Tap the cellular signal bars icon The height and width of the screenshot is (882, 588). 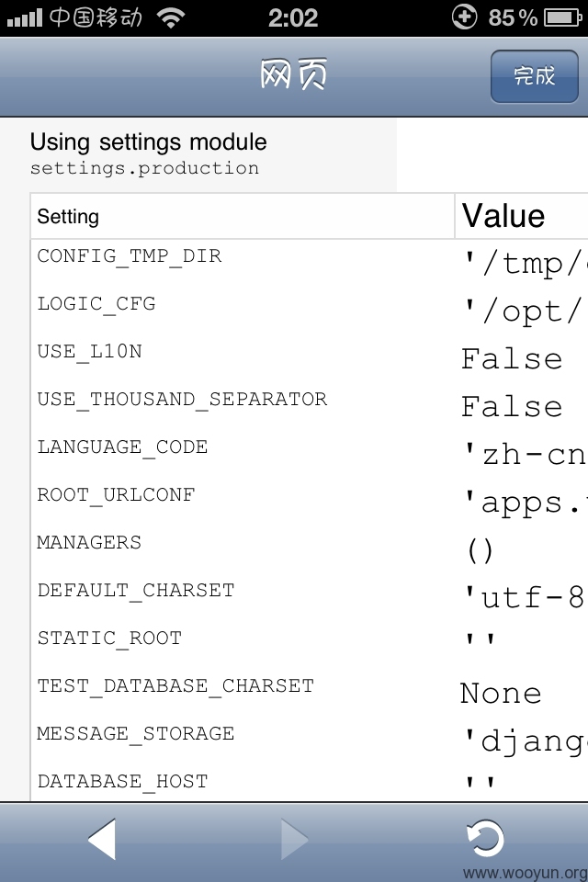[x=24, y=18]
